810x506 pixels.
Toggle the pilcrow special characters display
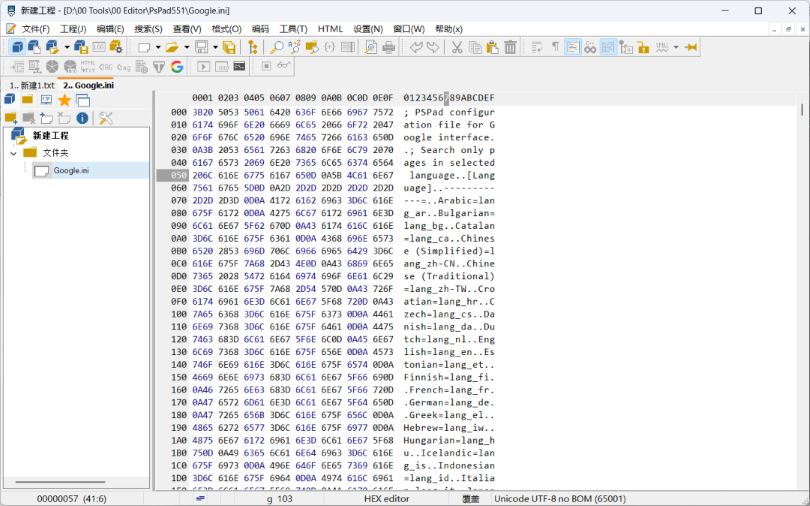[555, 47]
